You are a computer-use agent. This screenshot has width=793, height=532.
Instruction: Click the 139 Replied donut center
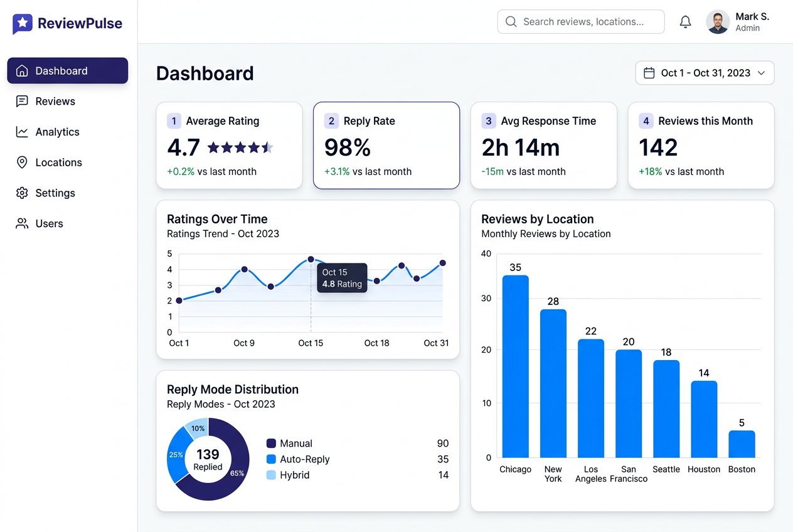click(208, 459)
